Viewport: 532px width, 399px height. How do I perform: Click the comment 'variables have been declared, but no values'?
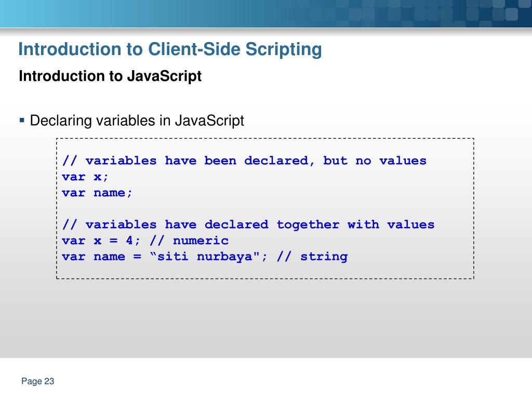244,161
